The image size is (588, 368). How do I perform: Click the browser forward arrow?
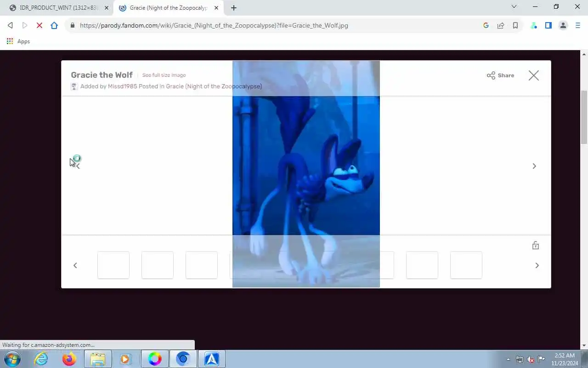pos(25,25)
